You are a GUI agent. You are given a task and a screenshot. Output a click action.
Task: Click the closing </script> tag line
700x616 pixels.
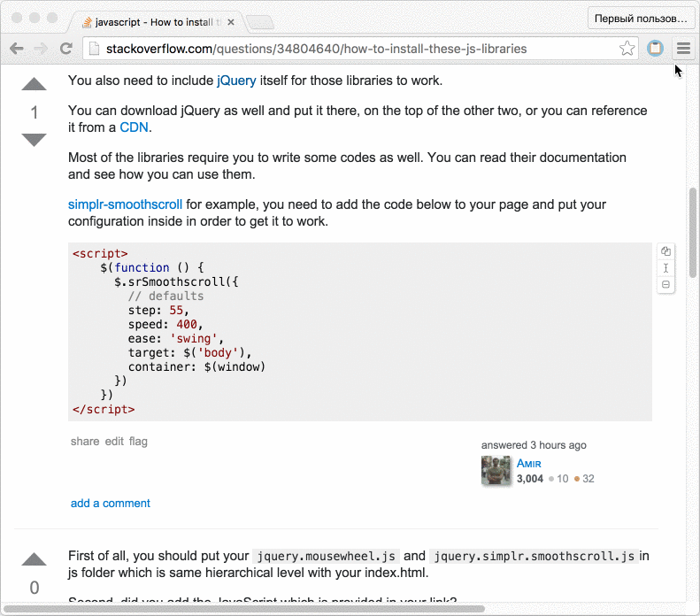coord(104,409)
